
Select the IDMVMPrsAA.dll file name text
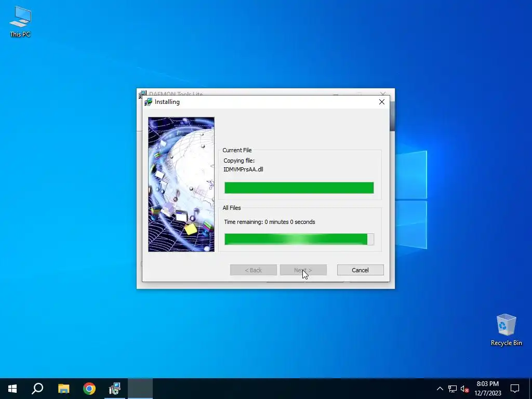(243, 169)
